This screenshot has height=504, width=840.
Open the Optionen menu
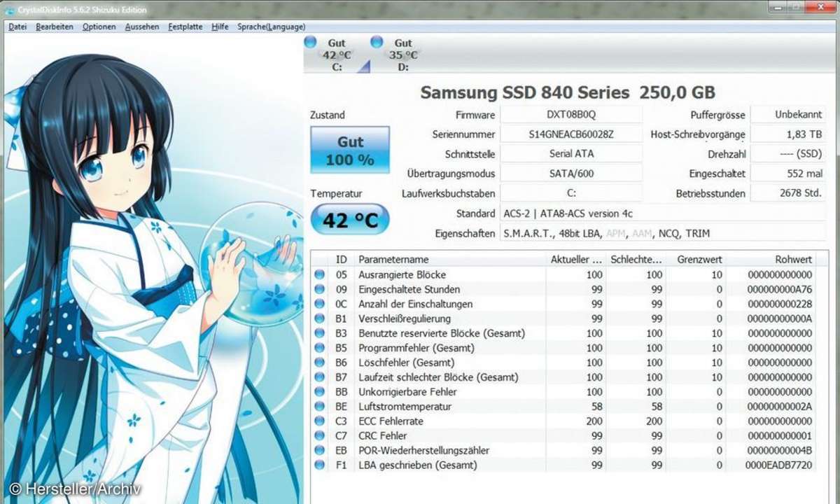[x=99, y=27]
